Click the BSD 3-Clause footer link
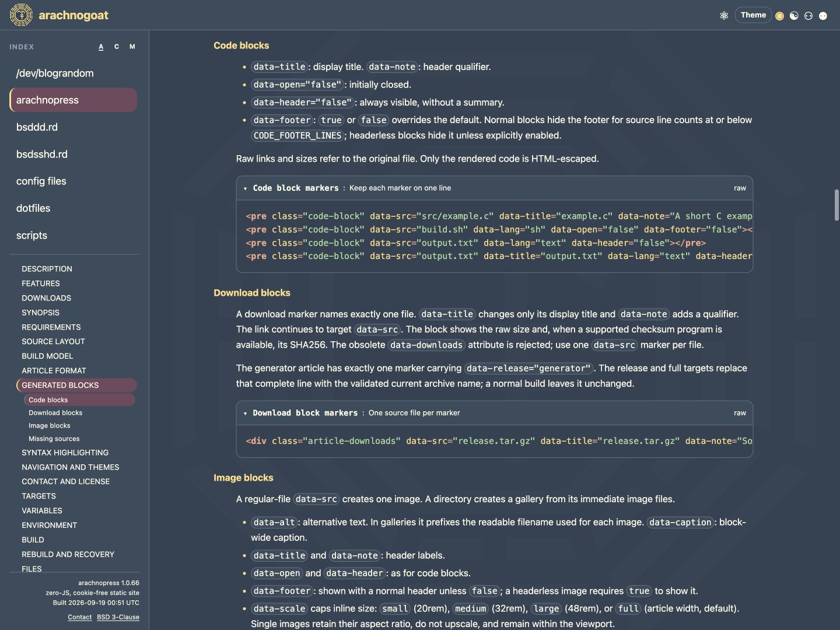840x630 pixels. click(118, 617)
